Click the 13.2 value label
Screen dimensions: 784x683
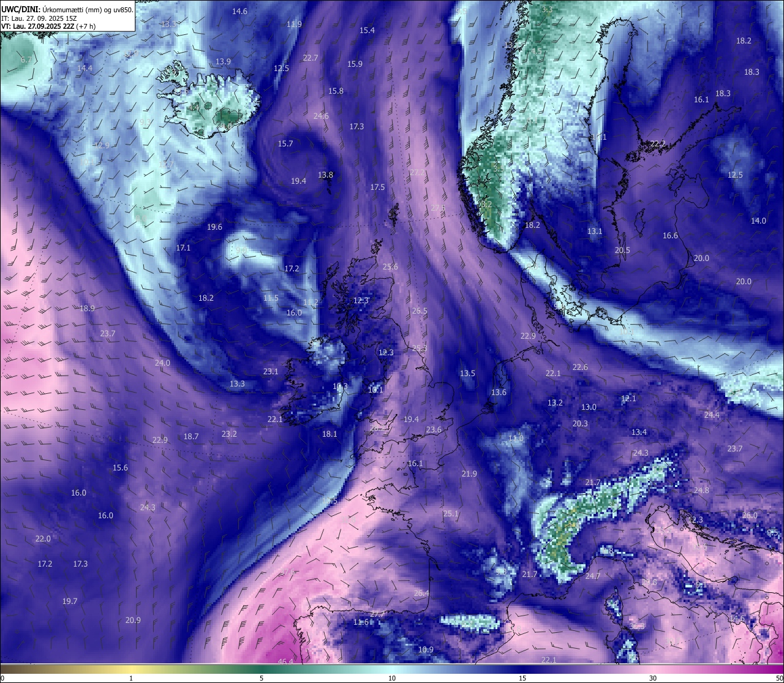tap(555, 403)
